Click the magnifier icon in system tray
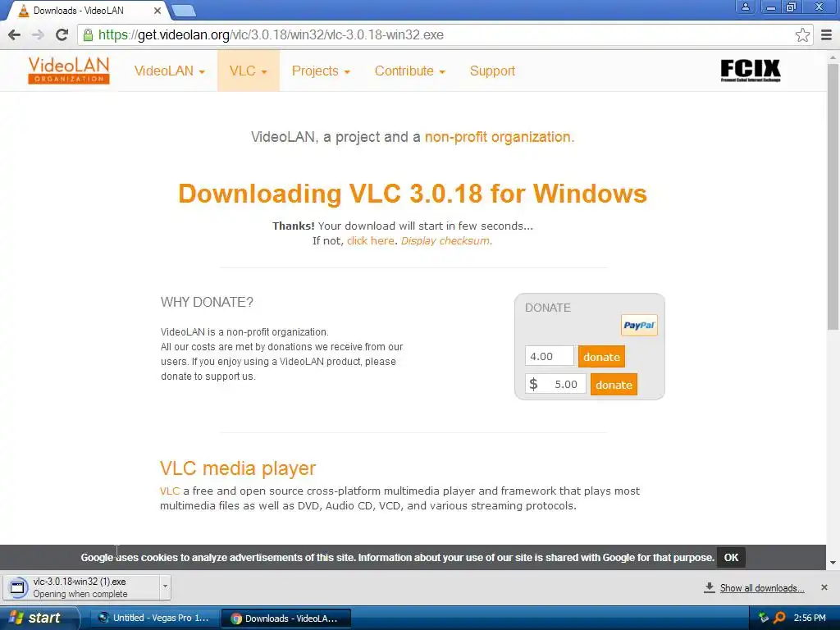The width and height of the screenshot is (840, 630). [779, 618]
